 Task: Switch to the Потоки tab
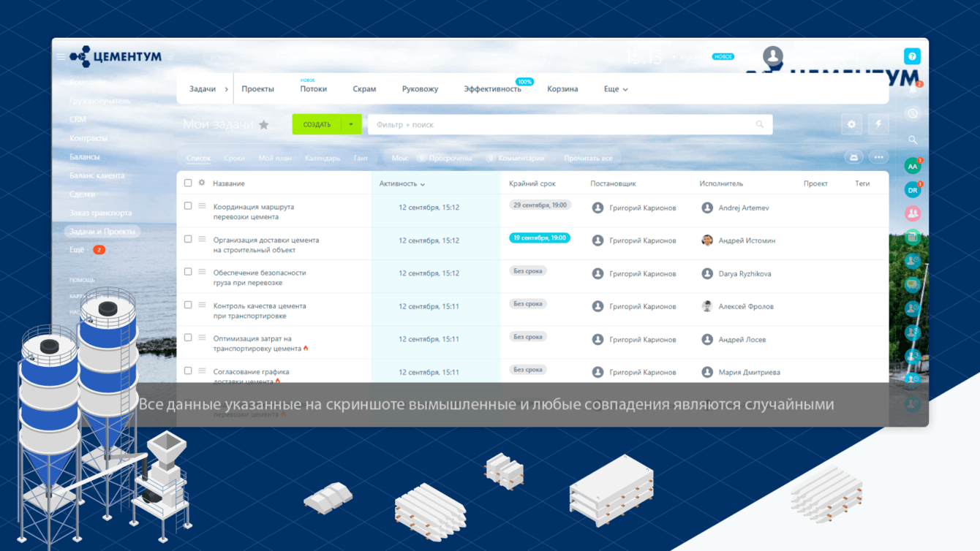coord(313,89)
